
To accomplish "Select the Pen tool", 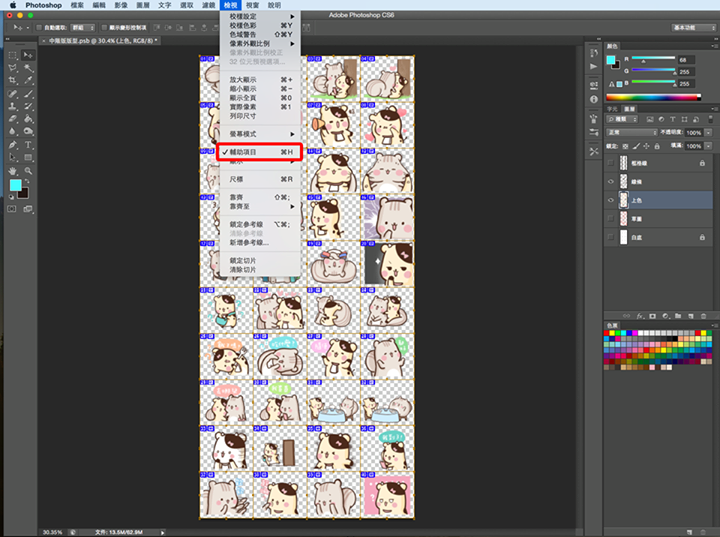I will click(x=12, y=145).
